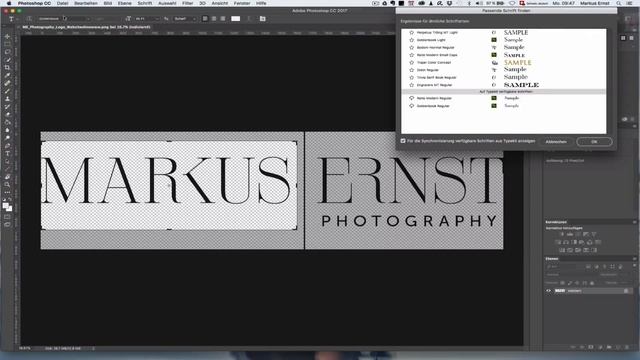Screen dimensions: 640x360
Task: Open the font family dropdown
Action: 64,19
